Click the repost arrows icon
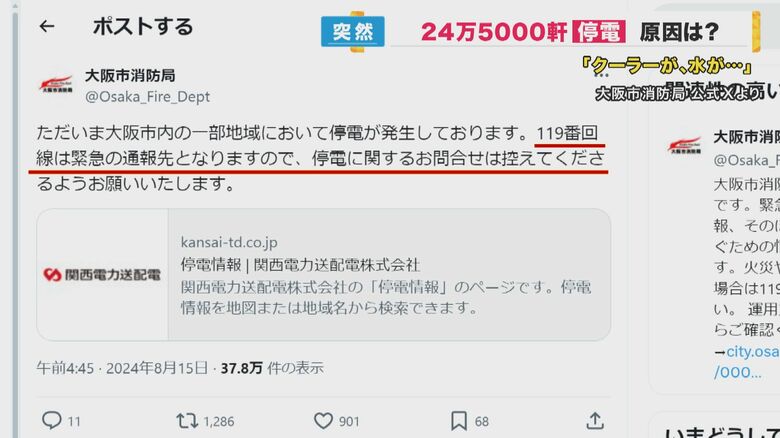This screenshot has width=780, height=438. coord(188,421)
